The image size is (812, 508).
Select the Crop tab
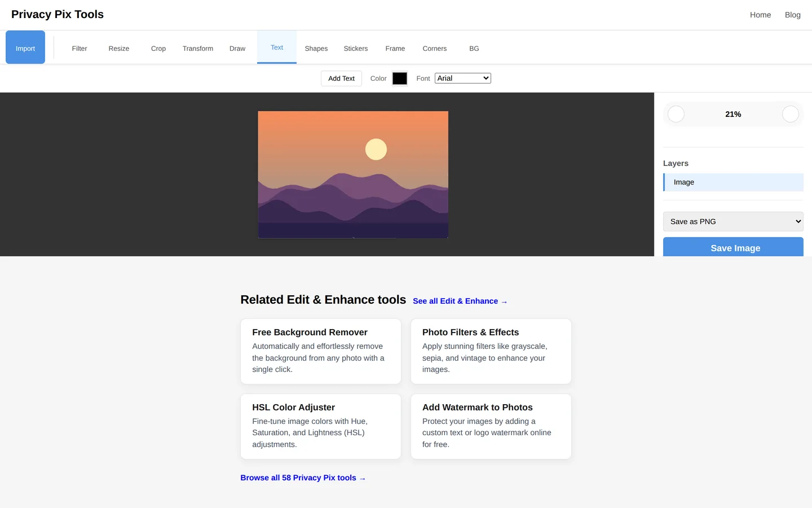pos(158,49)
